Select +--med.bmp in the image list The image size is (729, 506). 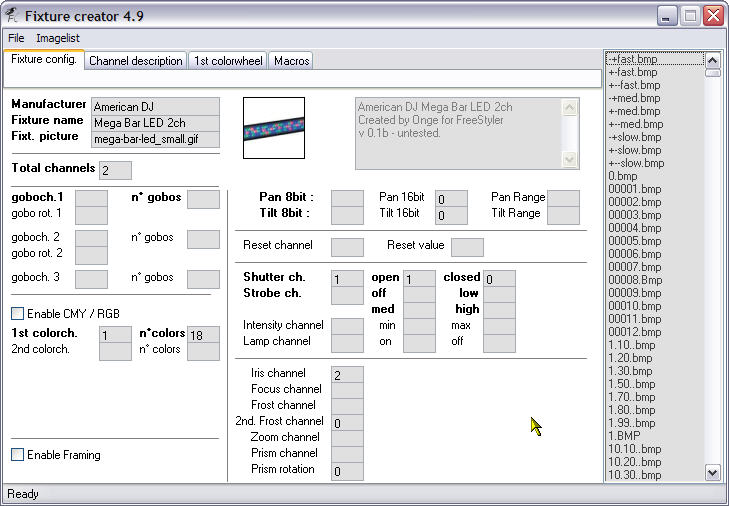(655, 124)
